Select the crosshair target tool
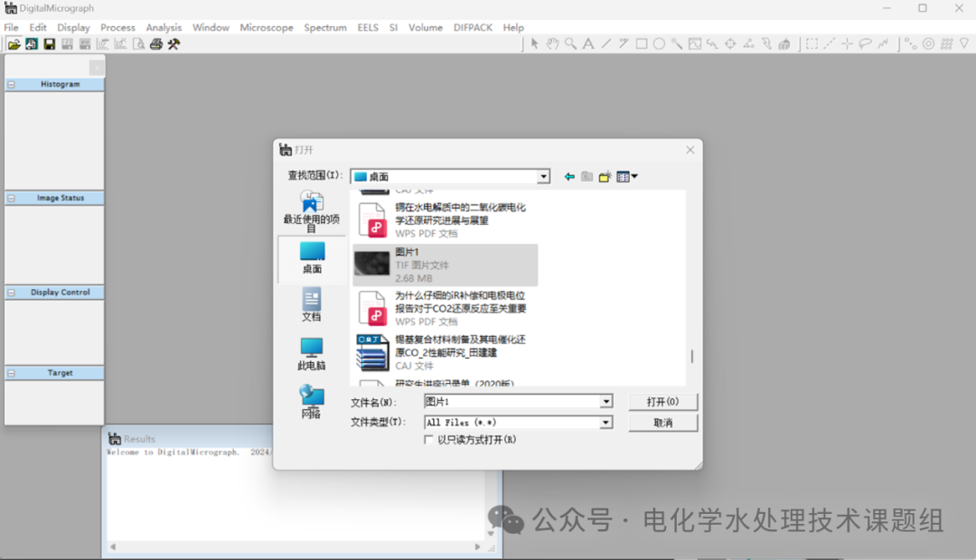976x560 pixels. 730,43
